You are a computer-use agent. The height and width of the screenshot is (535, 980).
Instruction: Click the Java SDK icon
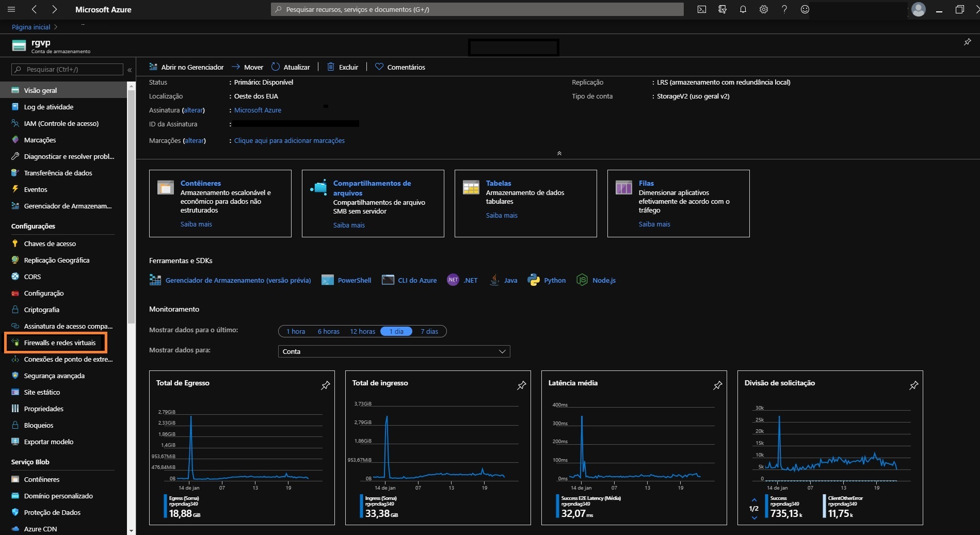(494, 280)
